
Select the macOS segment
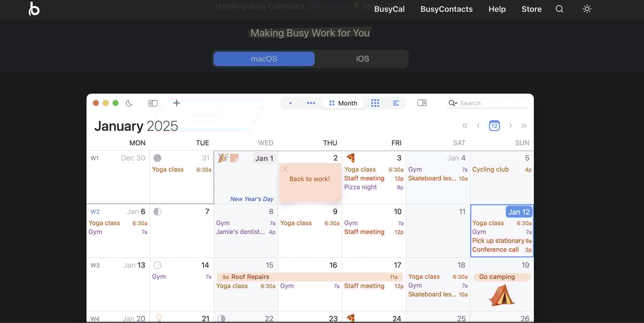[264, 58]
